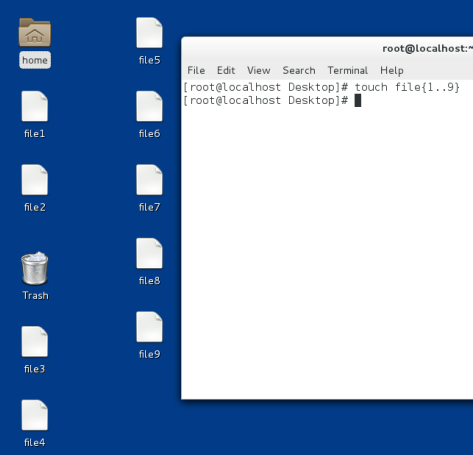Open the home folder icon on desktop
This screenshot has width=473, height=455.
[35, 32]
